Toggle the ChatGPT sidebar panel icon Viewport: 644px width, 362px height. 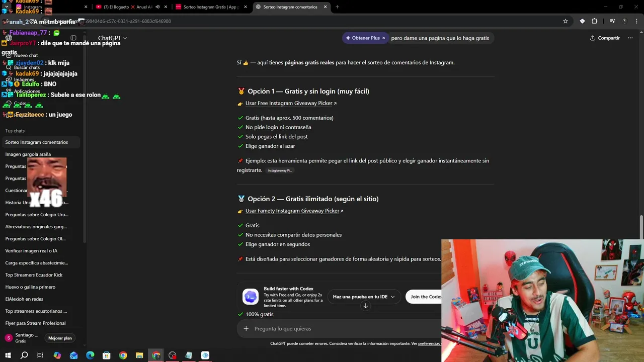click(x=73, y=38)
